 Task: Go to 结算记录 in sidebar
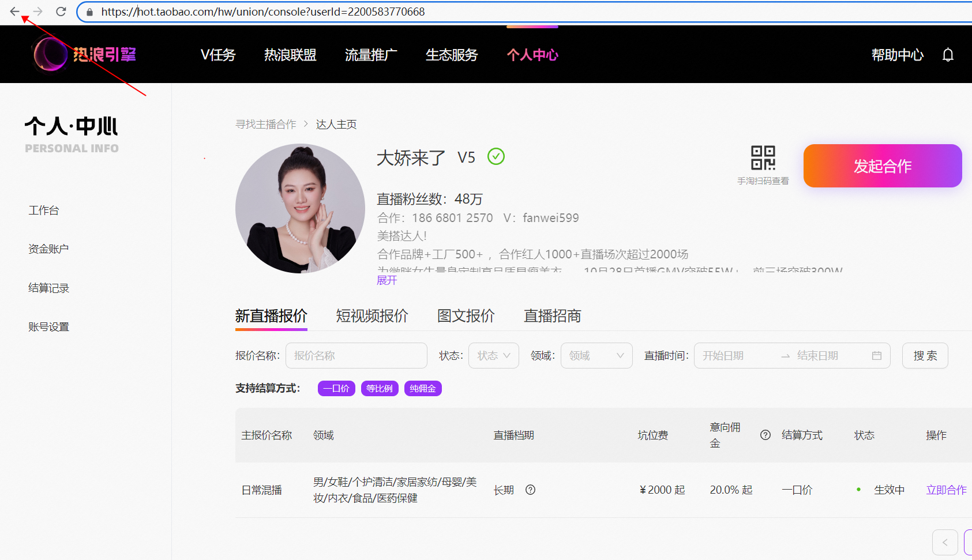tap(48, 288)
